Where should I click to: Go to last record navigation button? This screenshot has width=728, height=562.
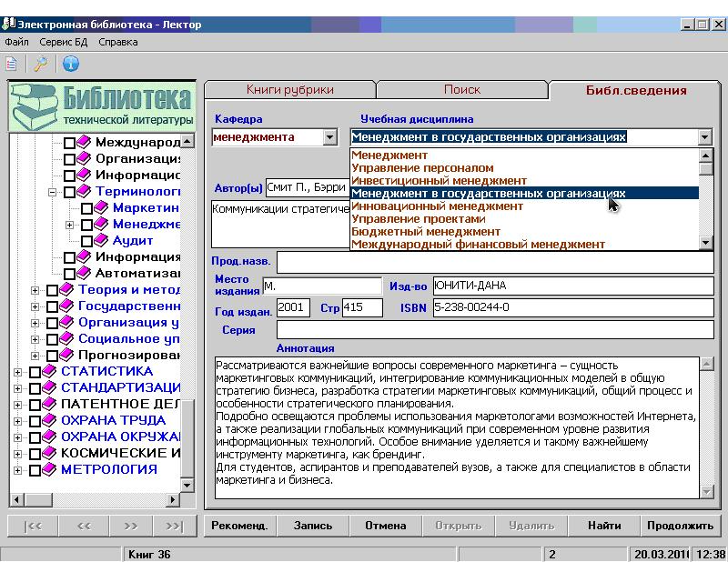click(x=175, y=526)
